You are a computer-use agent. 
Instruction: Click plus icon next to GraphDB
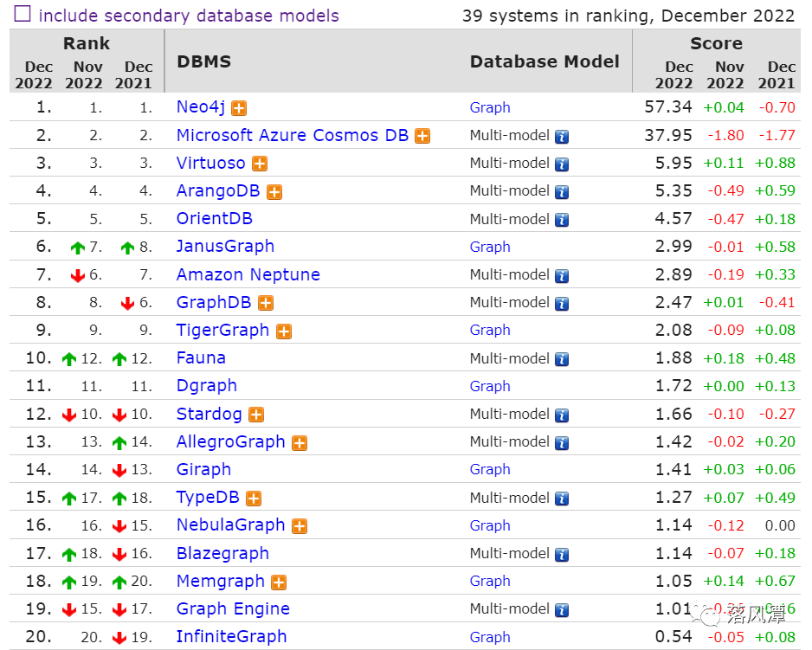point(266,304)
